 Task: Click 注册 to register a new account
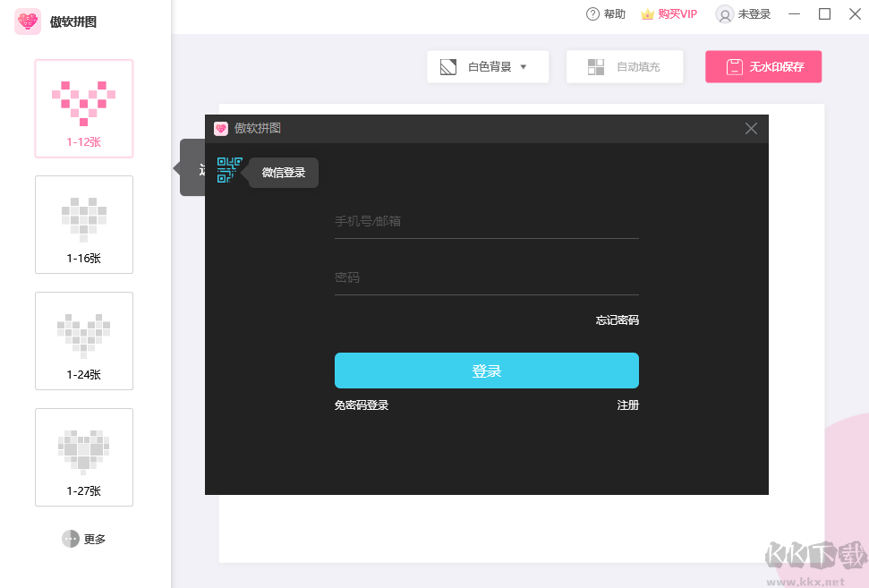(628, 405)
